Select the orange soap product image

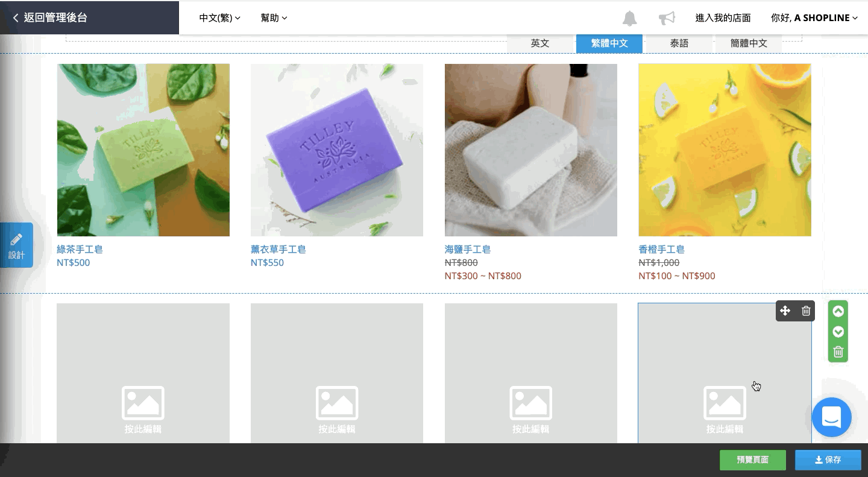point(725,150)
